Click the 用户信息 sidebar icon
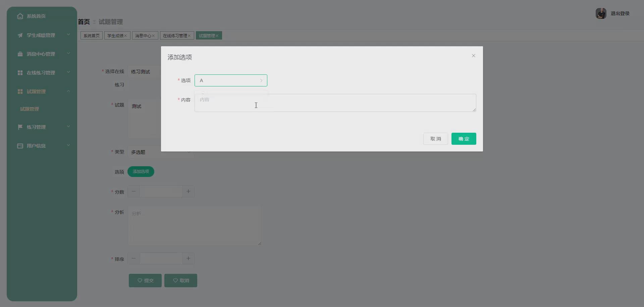 click(20, 145)
